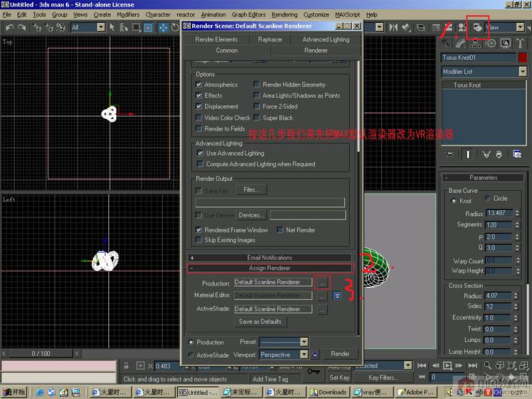Click the Files... button

[x=251, y=190]
